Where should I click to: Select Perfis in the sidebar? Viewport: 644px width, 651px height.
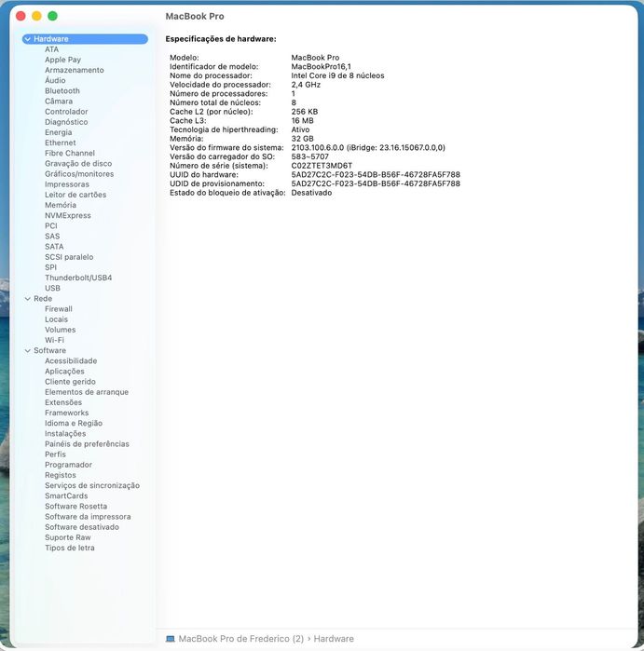coord(55,454)
